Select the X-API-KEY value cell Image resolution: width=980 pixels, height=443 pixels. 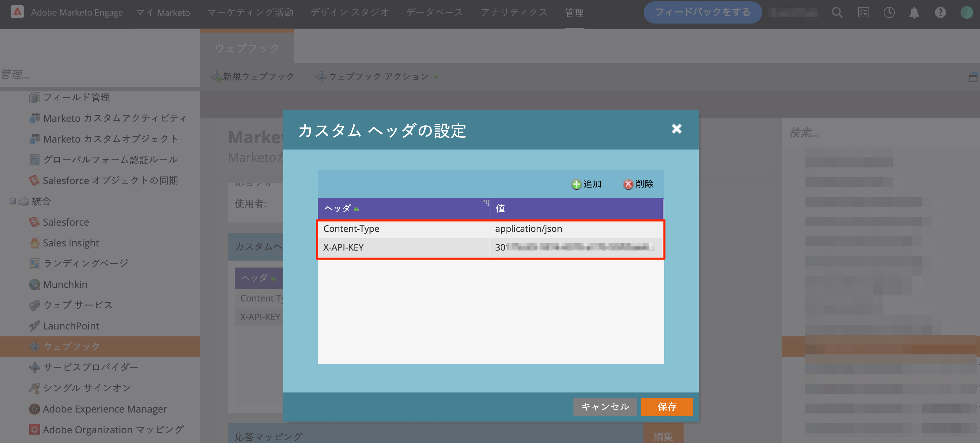click(x=576, y=247)
